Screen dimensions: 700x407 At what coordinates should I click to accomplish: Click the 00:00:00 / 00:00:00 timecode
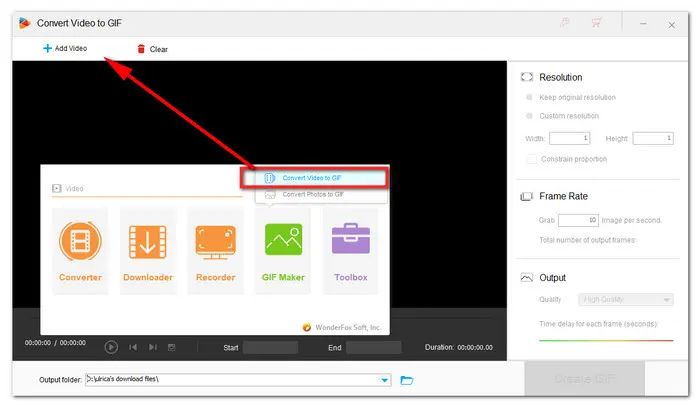coord(55,343)
